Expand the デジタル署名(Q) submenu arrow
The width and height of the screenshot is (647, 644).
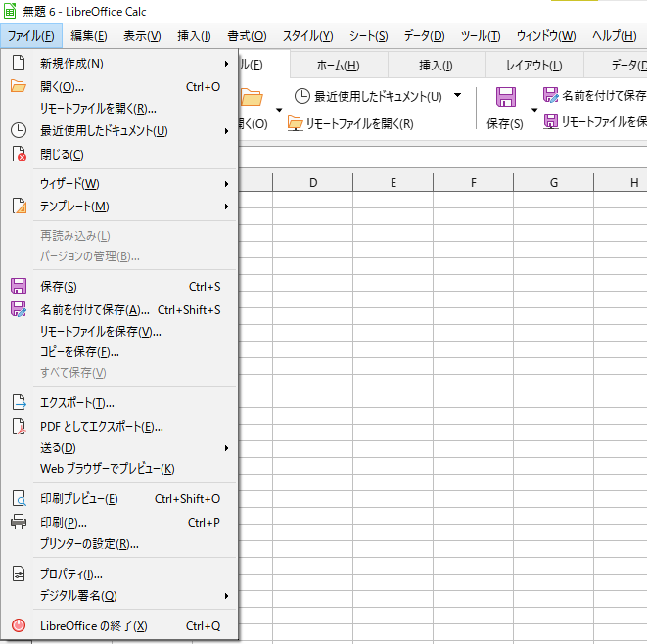(x=226, y=596)
